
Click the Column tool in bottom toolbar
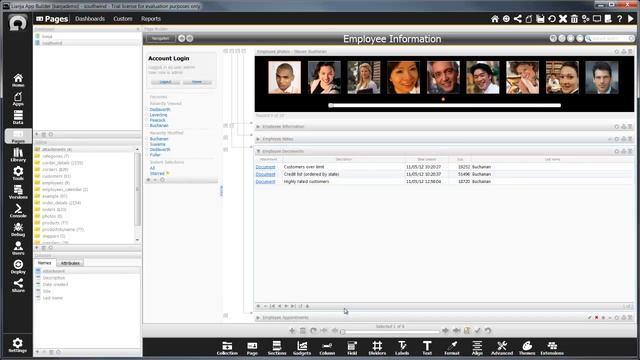click(x=327, y=348)
